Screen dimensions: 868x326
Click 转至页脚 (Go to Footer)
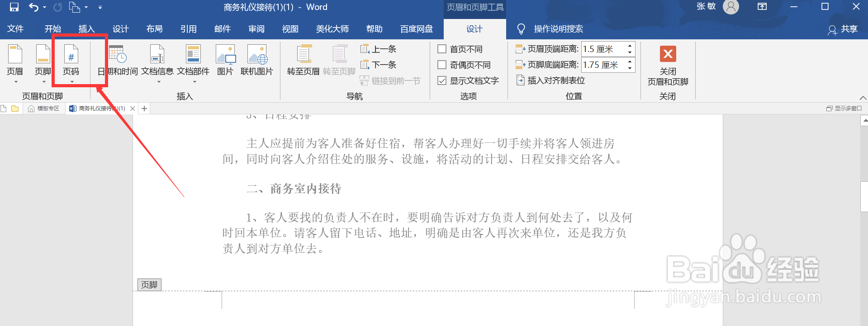click(339, 60)
